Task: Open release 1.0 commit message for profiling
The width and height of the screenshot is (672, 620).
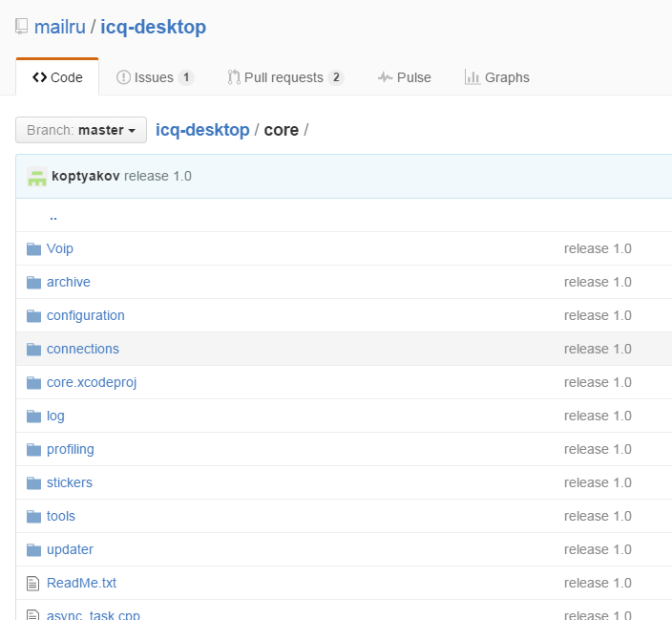Action: tap(598, 449)
